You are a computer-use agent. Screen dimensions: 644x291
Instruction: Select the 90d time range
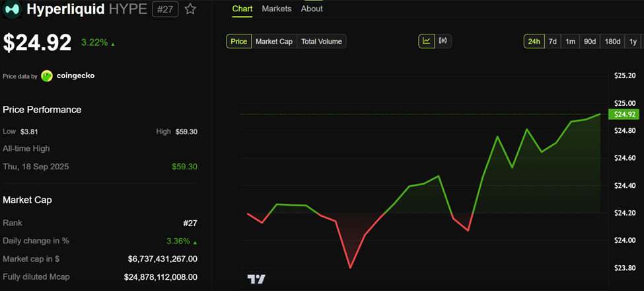[x=590, y=42]
